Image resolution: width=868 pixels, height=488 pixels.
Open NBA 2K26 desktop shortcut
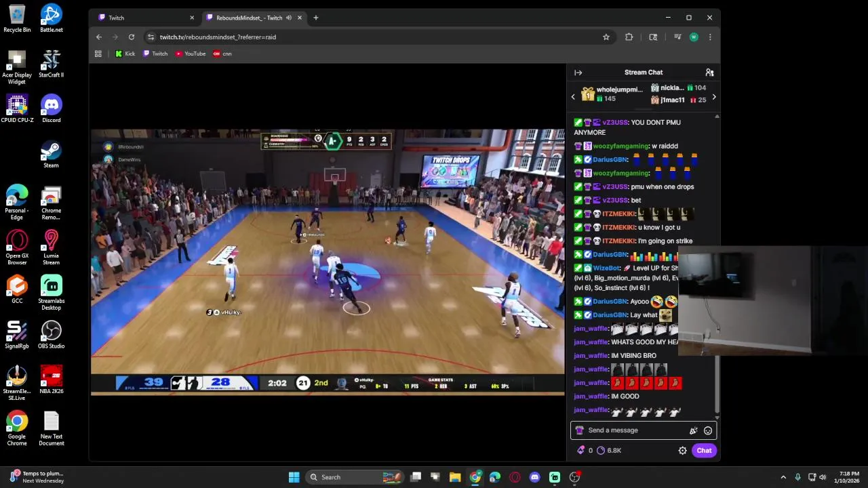coord(52,380)
